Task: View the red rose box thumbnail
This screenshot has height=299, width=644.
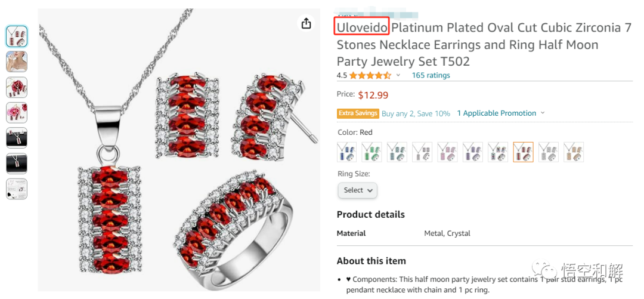Action: coord(17,87)
